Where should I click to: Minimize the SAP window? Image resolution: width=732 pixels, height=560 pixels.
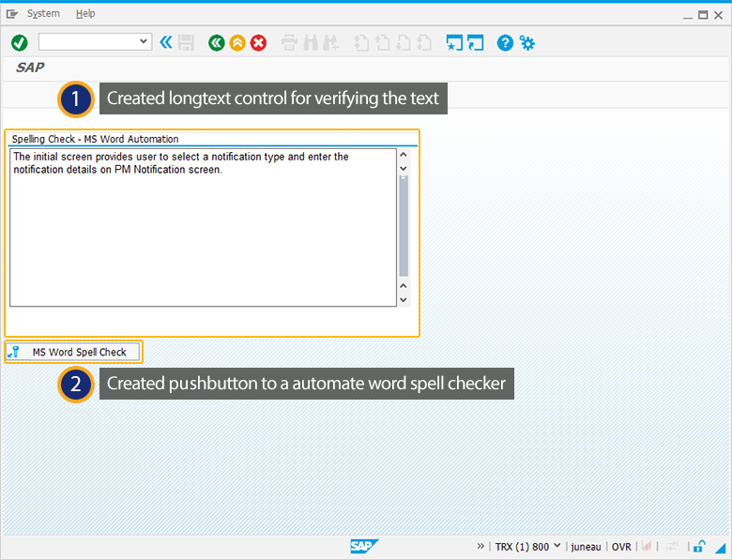pos(687,16)
